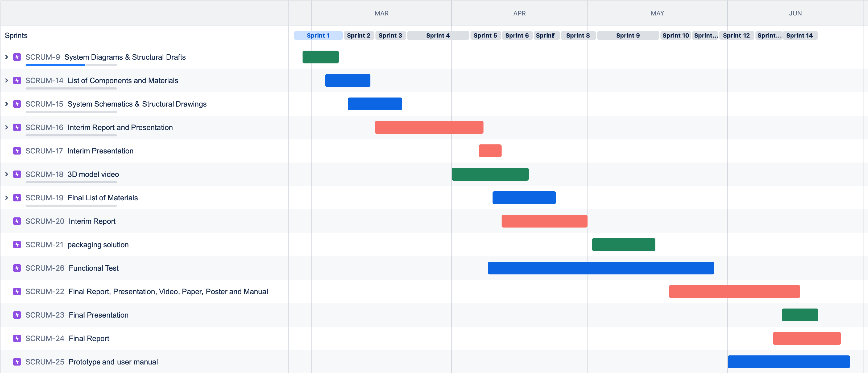The width and height of the screenshot is (868, 373).
Task: Select the Sprint 1 marker
Action: click(x=318, y=35)
